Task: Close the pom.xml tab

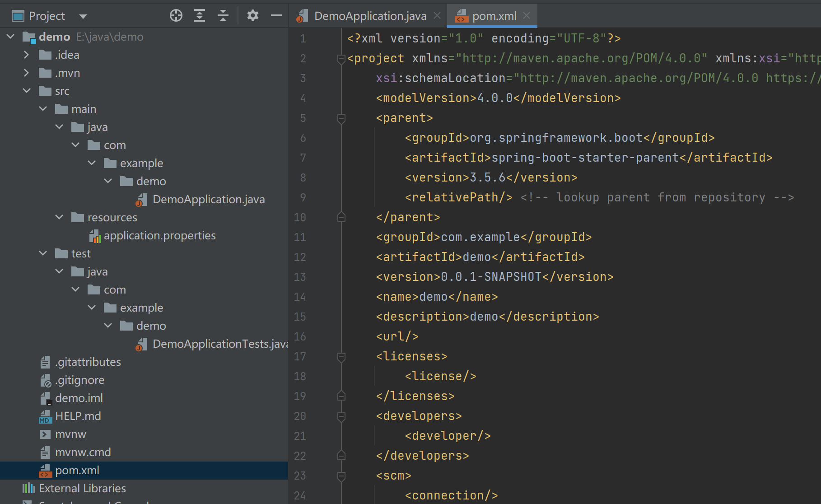Action: pyautogui.click(x=527, y=16)
